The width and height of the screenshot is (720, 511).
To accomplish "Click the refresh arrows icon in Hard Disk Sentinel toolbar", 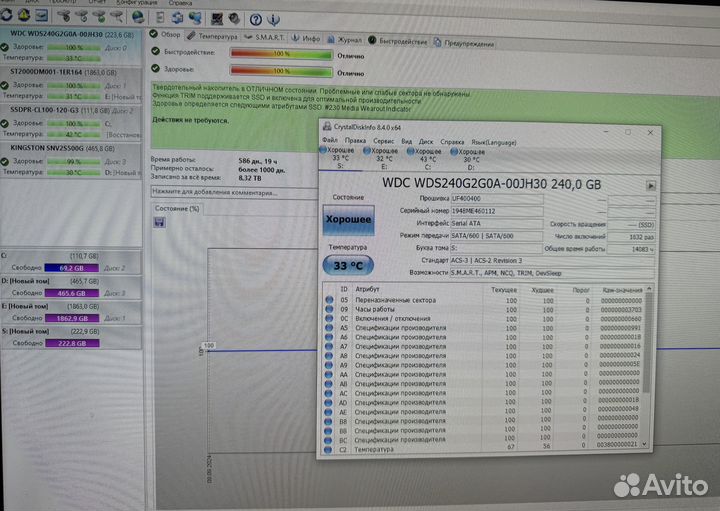I will [x=6, y=14].
